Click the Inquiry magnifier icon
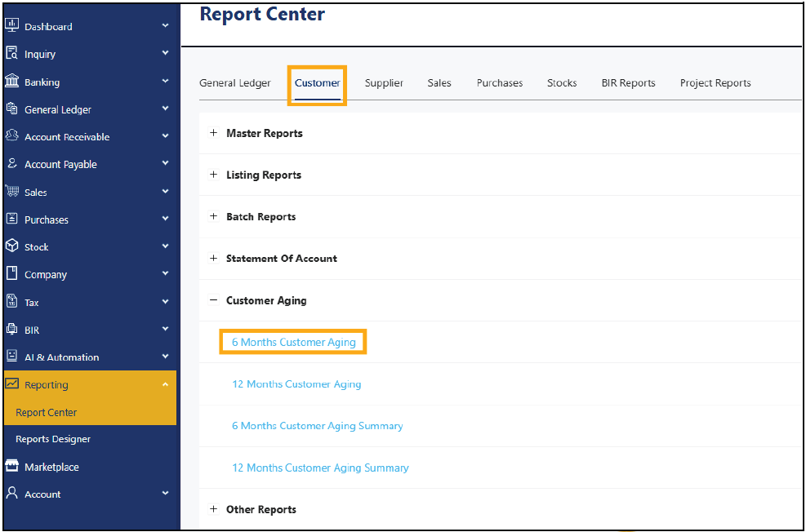The width and height of the screenshot is (806, 532). click(11, 53)
